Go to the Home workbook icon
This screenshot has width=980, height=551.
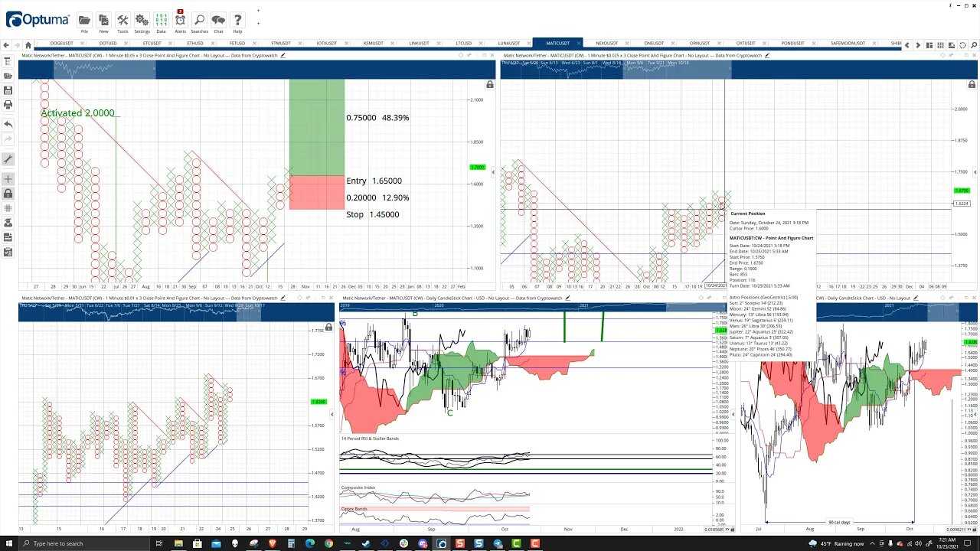[28, 44]
